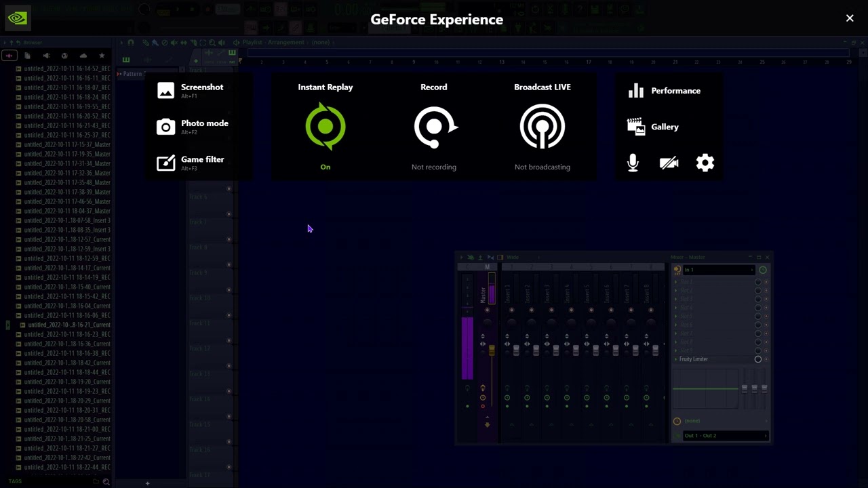Select file untitled_2022-10-11 18-18-44_REC
This screenshot has width=868, height=488.
tap(63, 372)
